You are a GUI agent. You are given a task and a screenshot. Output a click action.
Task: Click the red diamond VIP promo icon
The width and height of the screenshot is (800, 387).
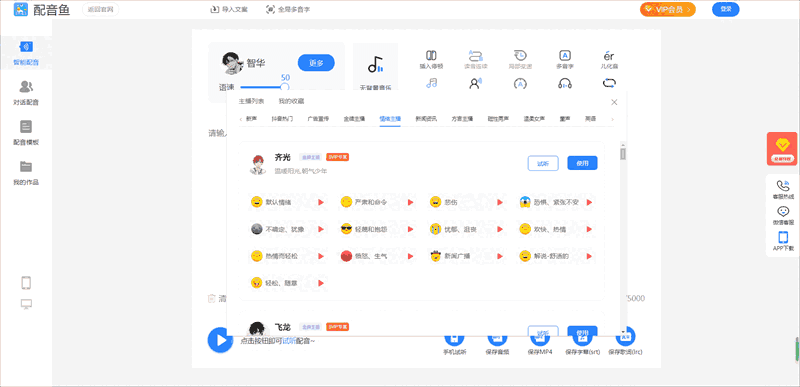pos(782,148)
